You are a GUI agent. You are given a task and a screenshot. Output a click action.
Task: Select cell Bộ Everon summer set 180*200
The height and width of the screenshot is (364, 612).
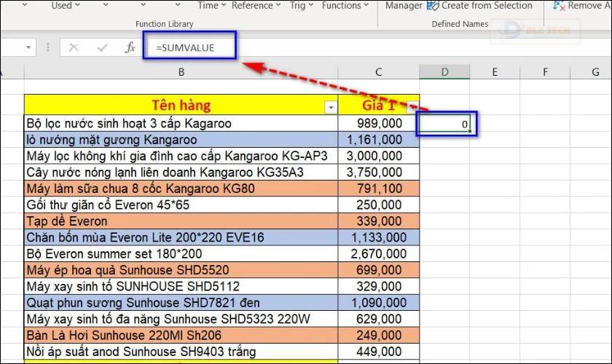(x=181, y=254)
